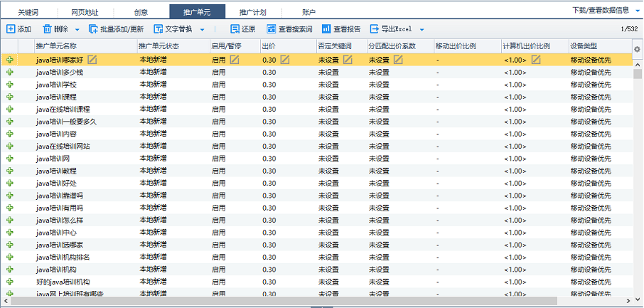644x308 pixels.
Task: Click green plus of java培训一般要多久 row
Action: click(x=10, y=122)
